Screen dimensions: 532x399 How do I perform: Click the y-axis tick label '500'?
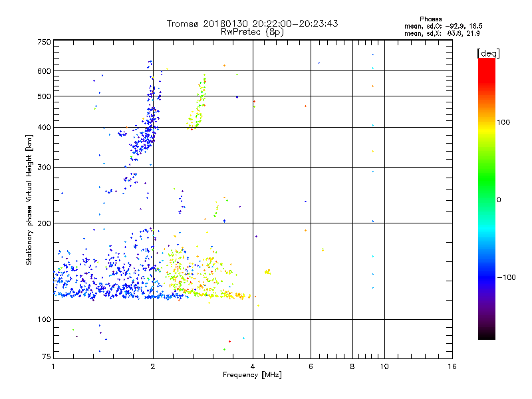44,96
